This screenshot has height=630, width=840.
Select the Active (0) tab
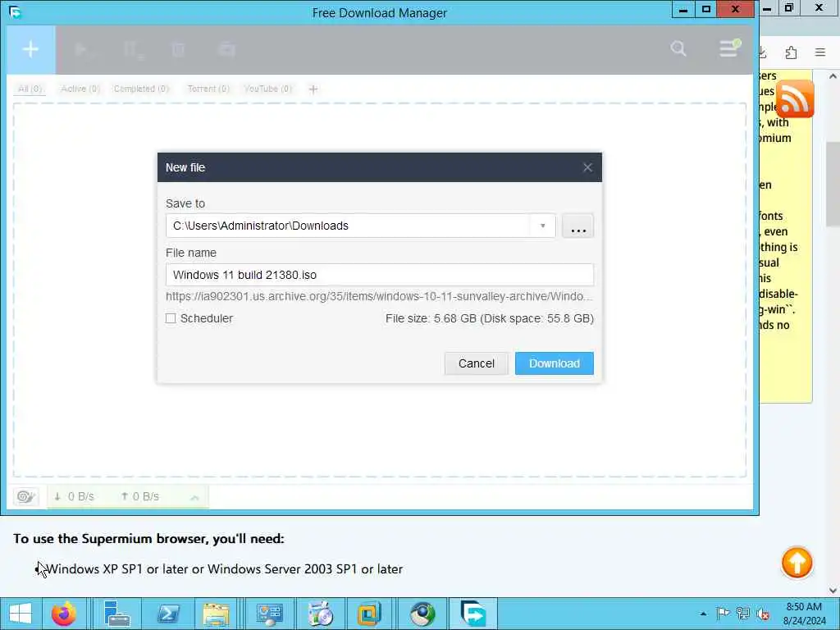(x=80, y=89)
